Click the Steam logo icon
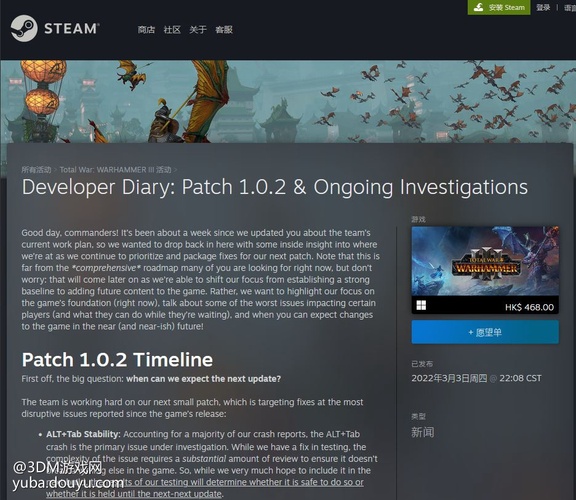The width and height of the screenshot is (576, 500). coord(24,28)
